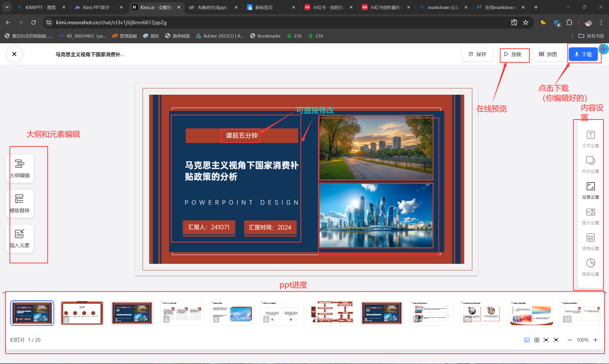
Task: Open 所有书签 bookmarks folder
Action: 591,36
